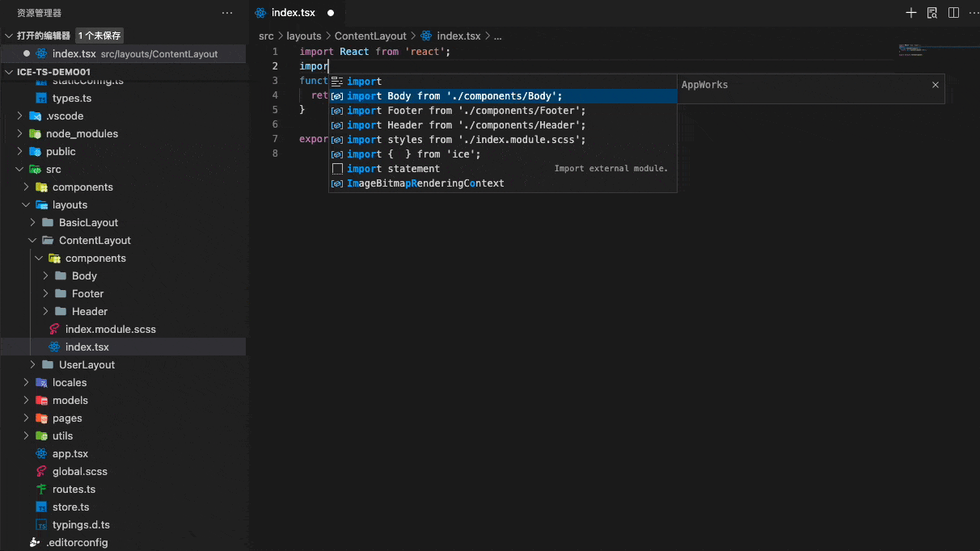
Task: Pick the import styles from index.module.scss suggestion
Action: pyautogui.click(x=467, y=140)
